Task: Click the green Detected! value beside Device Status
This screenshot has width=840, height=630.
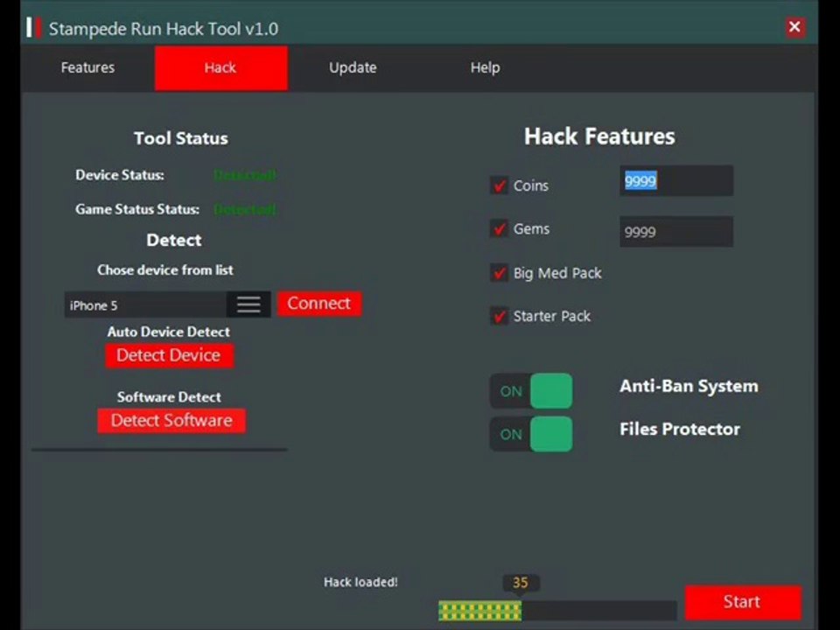Action: pos(245,175)
